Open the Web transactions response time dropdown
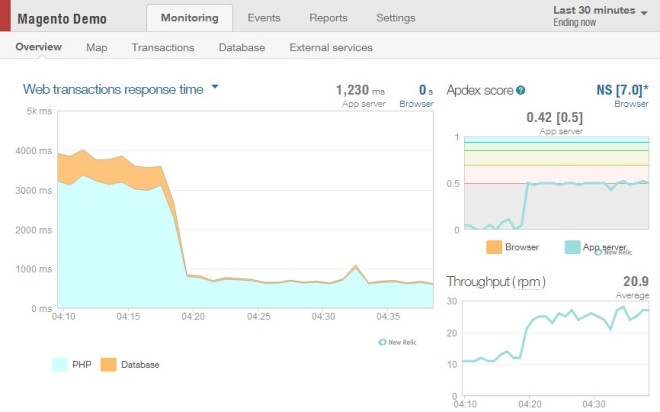 tap(214, 88)
